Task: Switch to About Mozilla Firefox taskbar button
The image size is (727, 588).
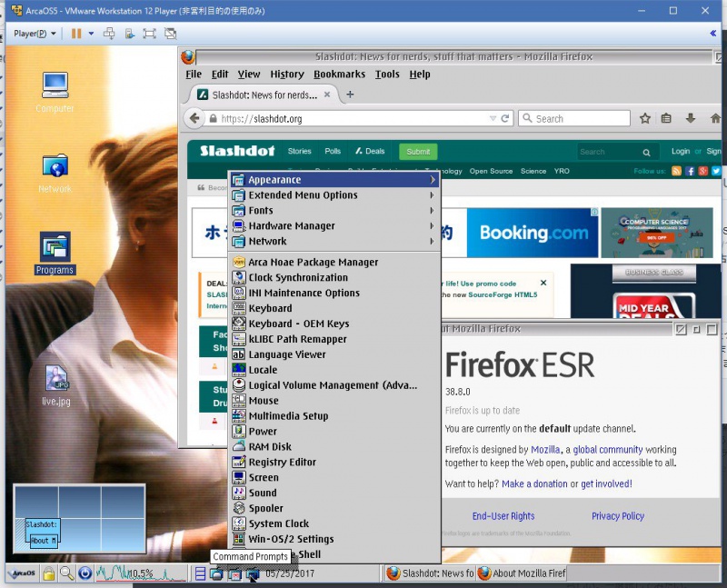Action: 522,573
